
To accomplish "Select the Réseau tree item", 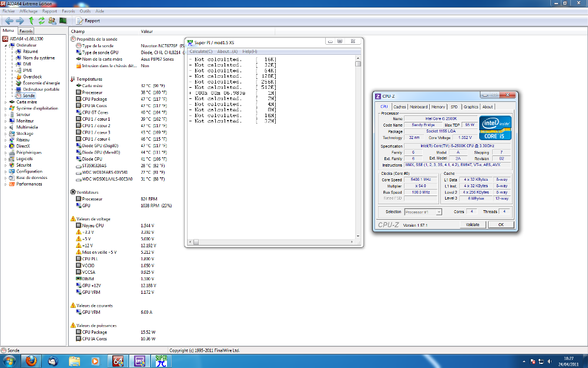I will (23, 140).
